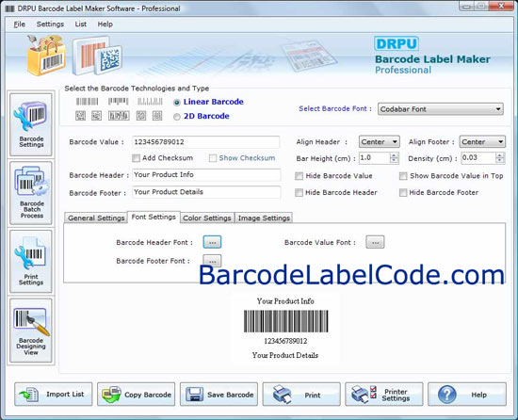Click the Barcode Header Font browse button
Viewport: 518px width, 420px height.
[x=212, y=242]
